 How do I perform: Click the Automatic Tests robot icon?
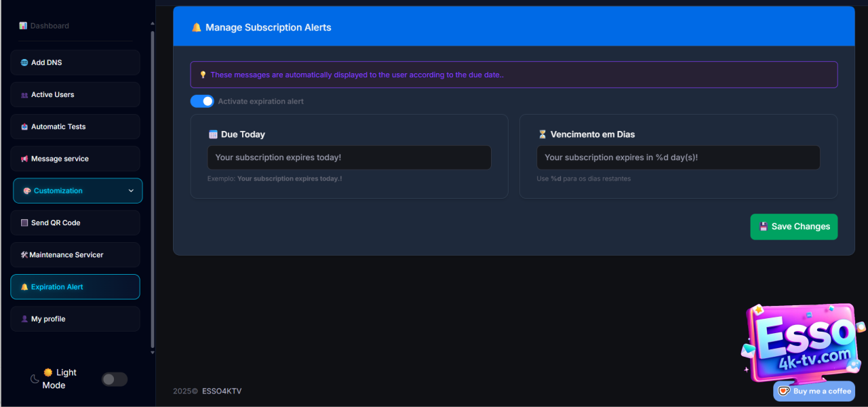click(x=24, y=127)
